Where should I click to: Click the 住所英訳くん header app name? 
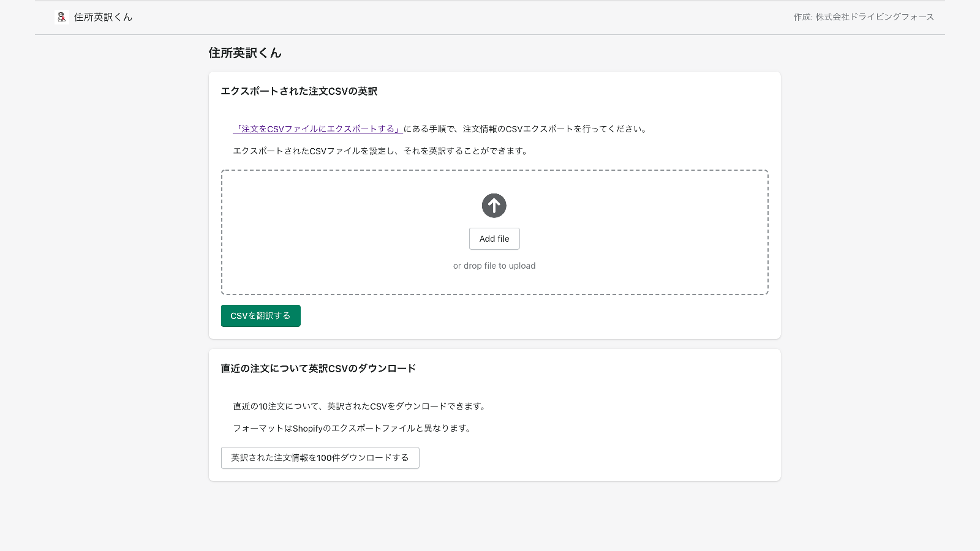[103, 17]
